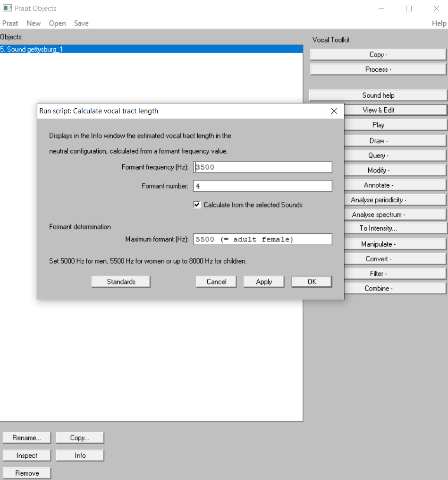Confirm the dialog with OK
Image resolution: width=448 pixels, height=480 pixels.
click(312, 282)
